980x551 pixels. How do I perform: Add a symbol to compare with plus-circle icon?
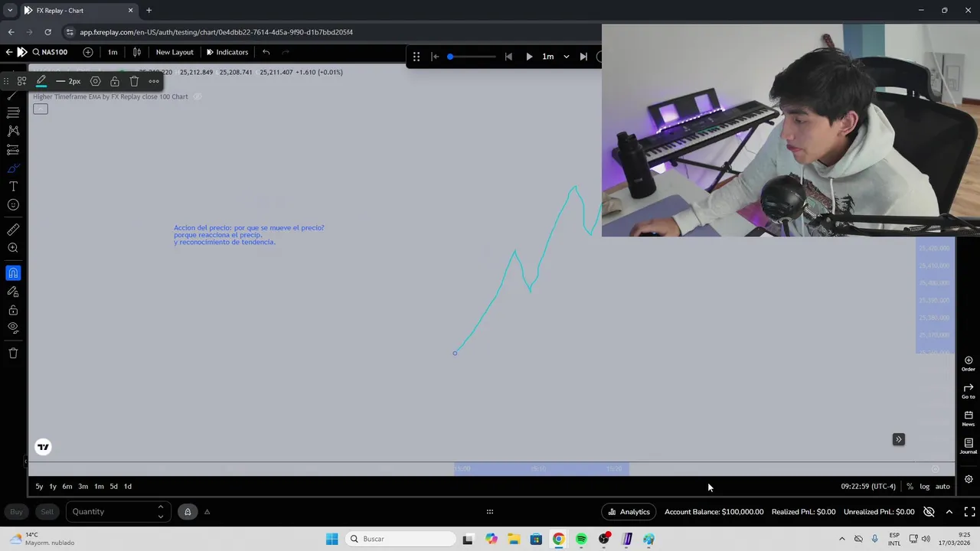pos(88,52)
